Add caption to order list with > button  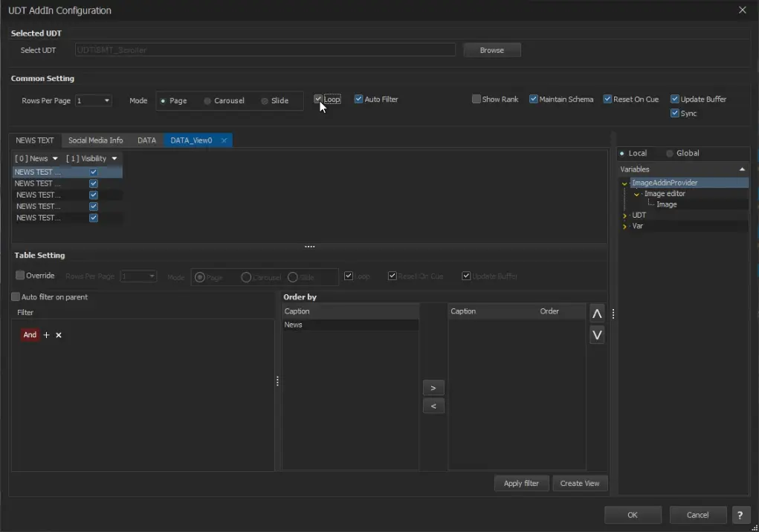tap(433, 388)
